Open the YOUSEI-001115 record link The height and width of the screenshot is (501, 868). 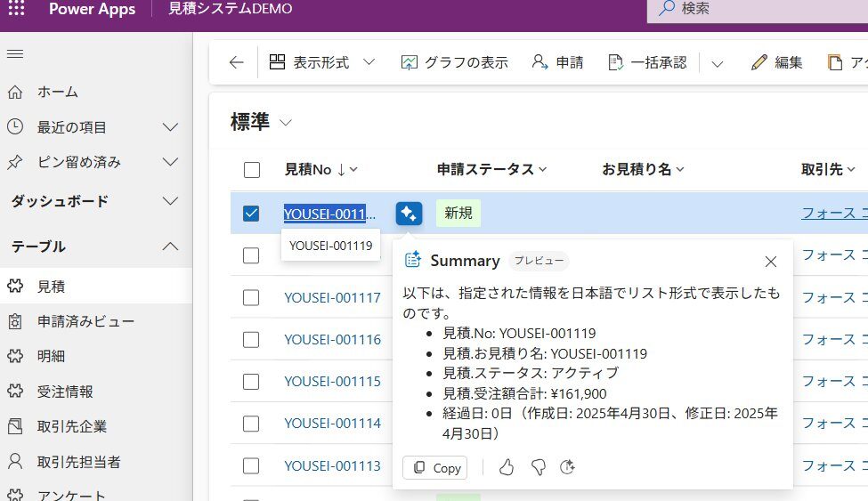point(332,381)
